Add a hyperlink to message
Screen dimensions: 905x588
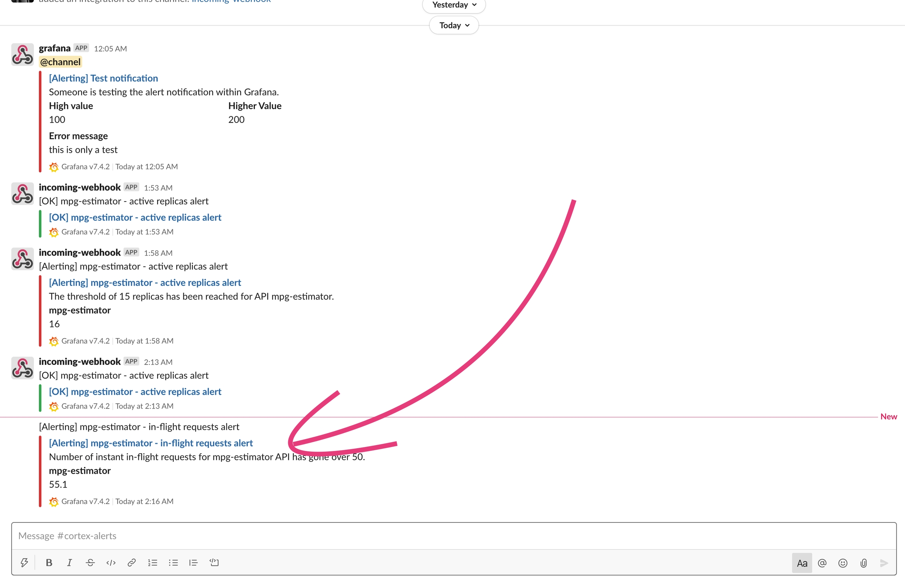tap(132, 562)
